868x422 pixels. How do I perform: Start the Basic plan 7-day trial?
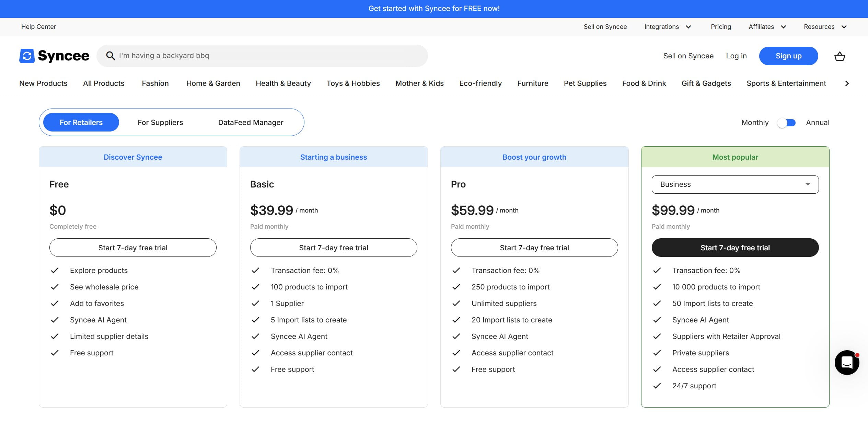tap(334, 248)
